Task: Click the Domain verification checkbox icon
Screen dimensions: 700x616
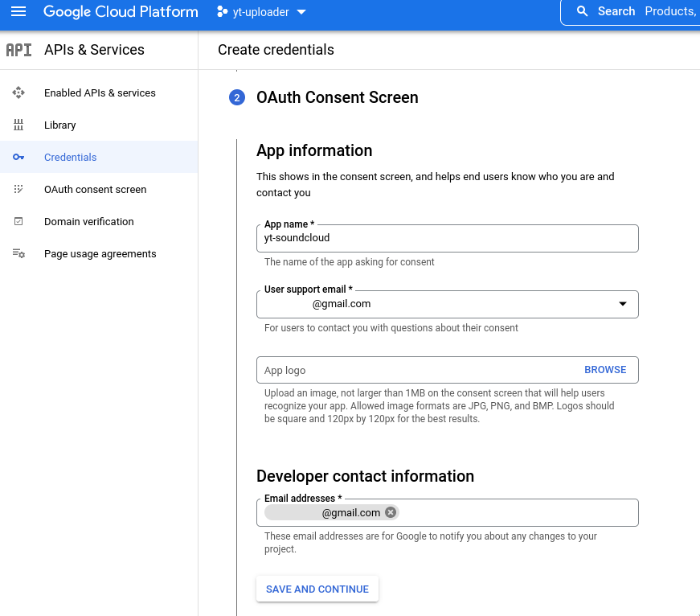Action: (18, 222)
